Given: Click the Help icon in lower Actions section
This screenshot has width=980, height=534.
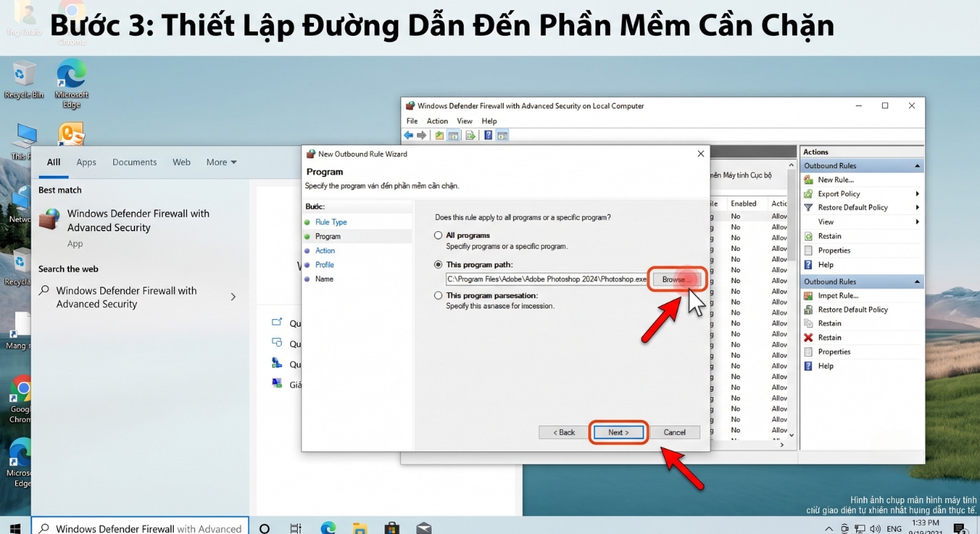Looking at the screenshot, I should click(x=808, y=366).
